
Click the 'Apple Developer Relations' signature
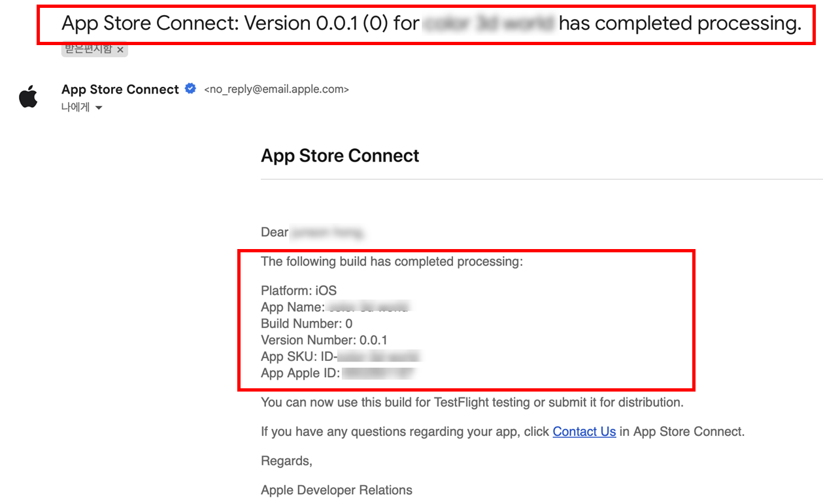click(337, 490)
